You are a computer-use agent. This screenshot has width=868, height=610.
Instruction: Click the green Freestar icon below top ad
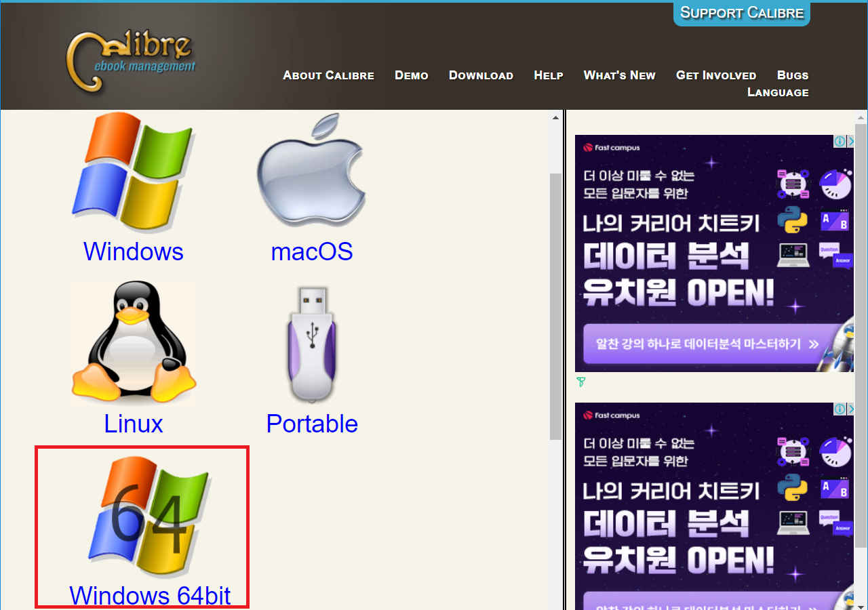coord(580,382)
